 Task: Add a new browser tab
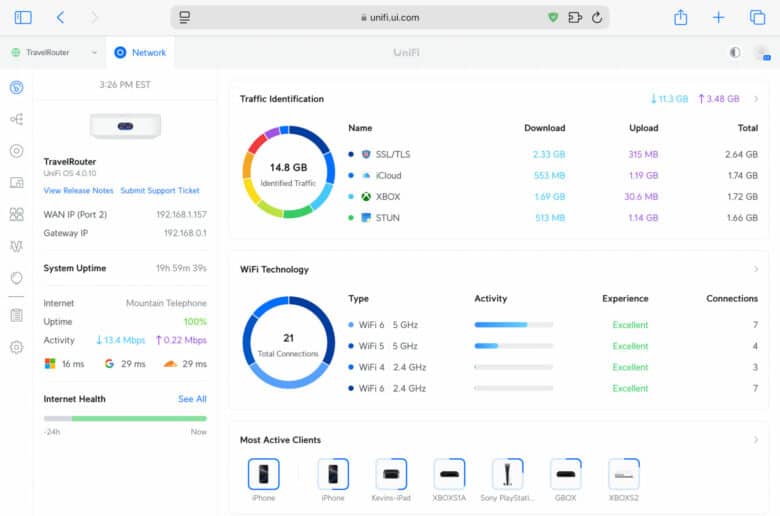click(x=718, y=17)
